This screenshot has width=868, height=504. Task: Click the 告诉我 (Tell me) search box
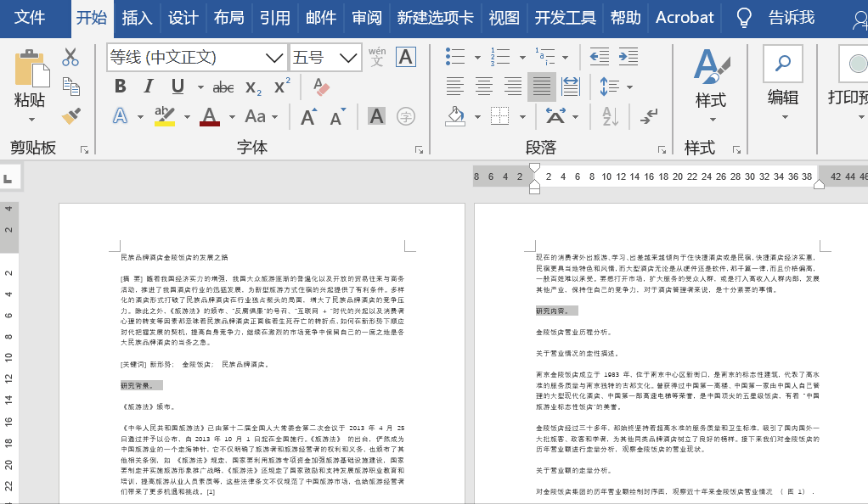(791, 18)
